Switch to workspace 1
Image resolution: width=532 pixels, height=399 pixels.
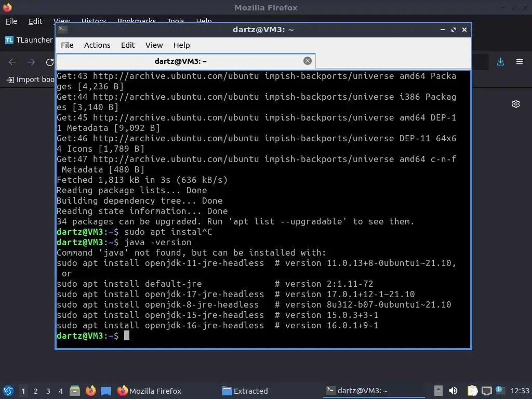coord(23,391)
